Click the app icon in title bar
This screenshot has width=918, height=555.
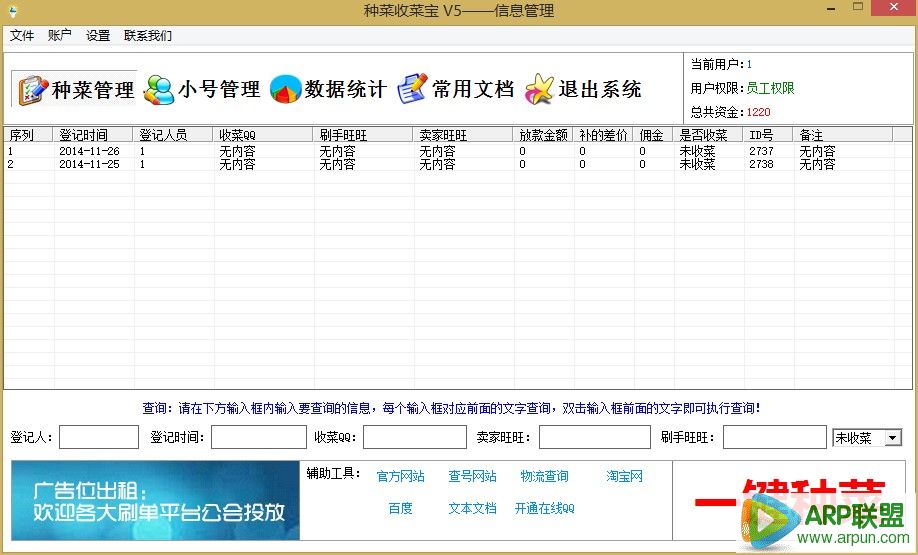12,11
